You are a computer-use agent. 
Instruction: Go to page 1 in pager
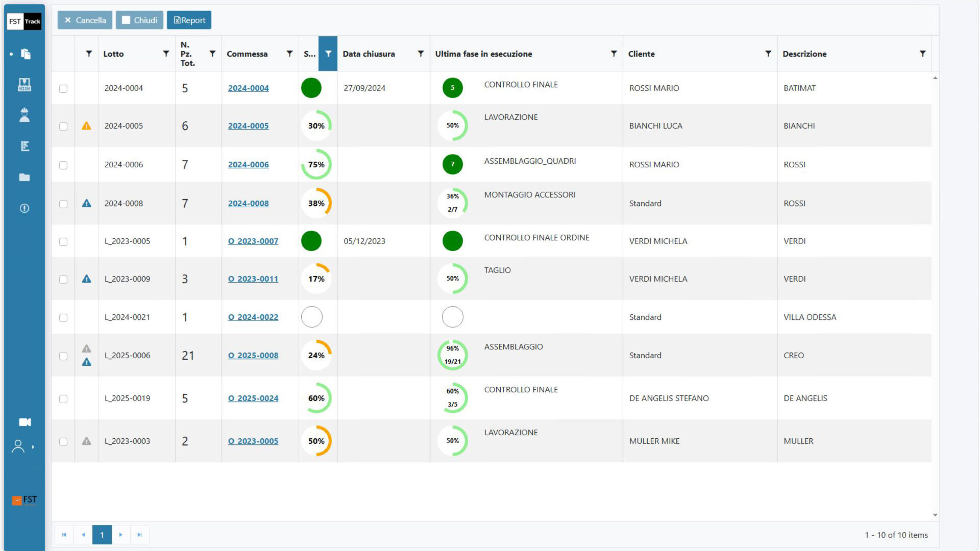click(102, 535)
